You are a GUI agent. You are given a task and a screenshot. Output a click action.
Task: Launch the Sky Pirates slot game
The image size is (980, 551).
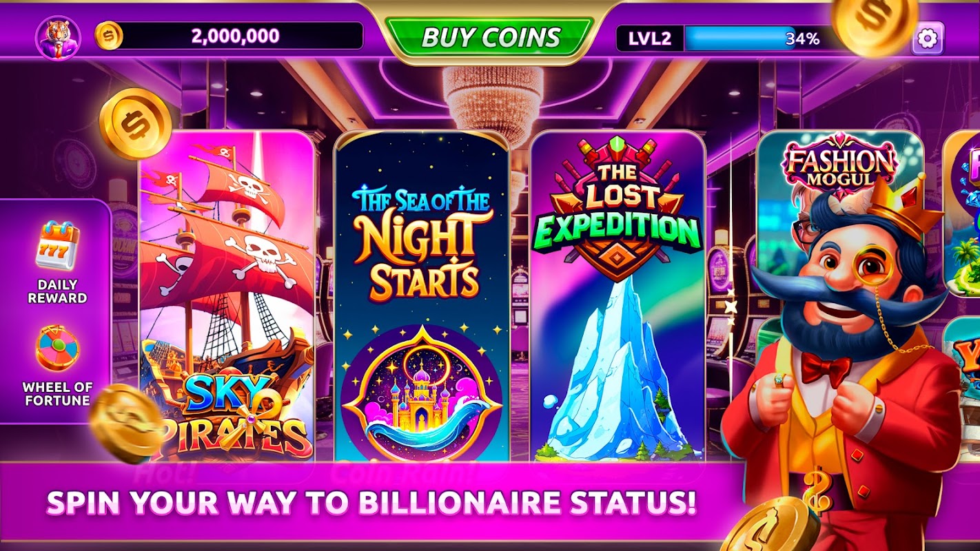227,296
